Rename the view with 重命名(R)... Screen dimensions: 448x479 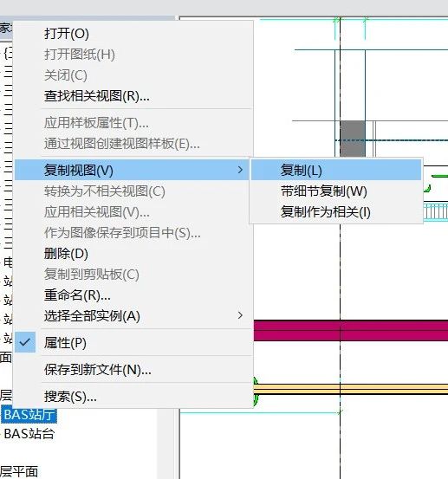[x=133, y=295]
